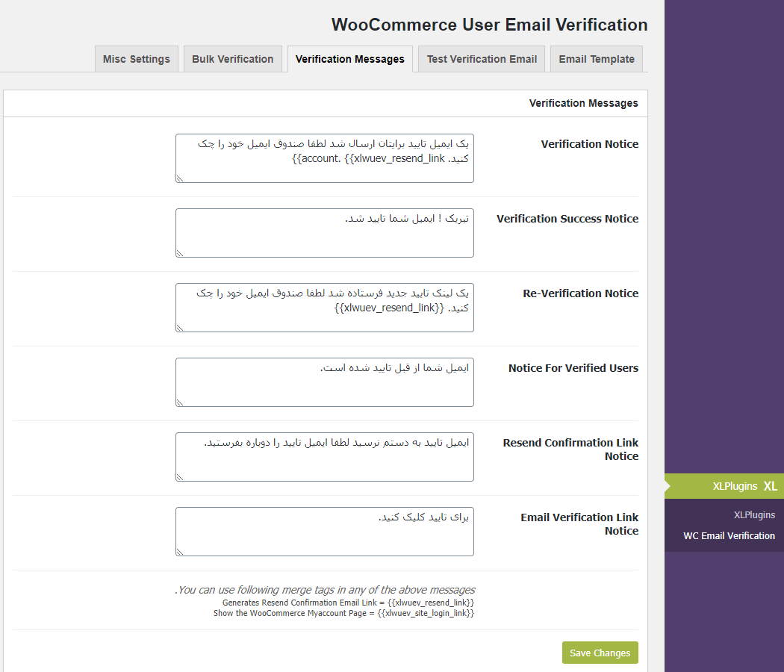This screenshot has width=784, height=672.
Task: Click the Resend Confirmation Link Notice textarea
Action: [325, 457]
